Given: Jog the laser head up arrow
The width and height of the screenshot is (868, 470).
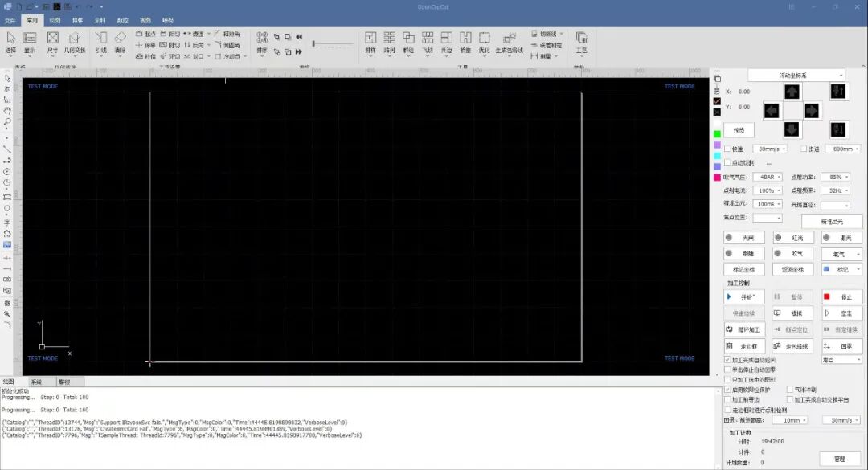Looking at the screenshot, I should pyautogui.click(x=792, y=92).
